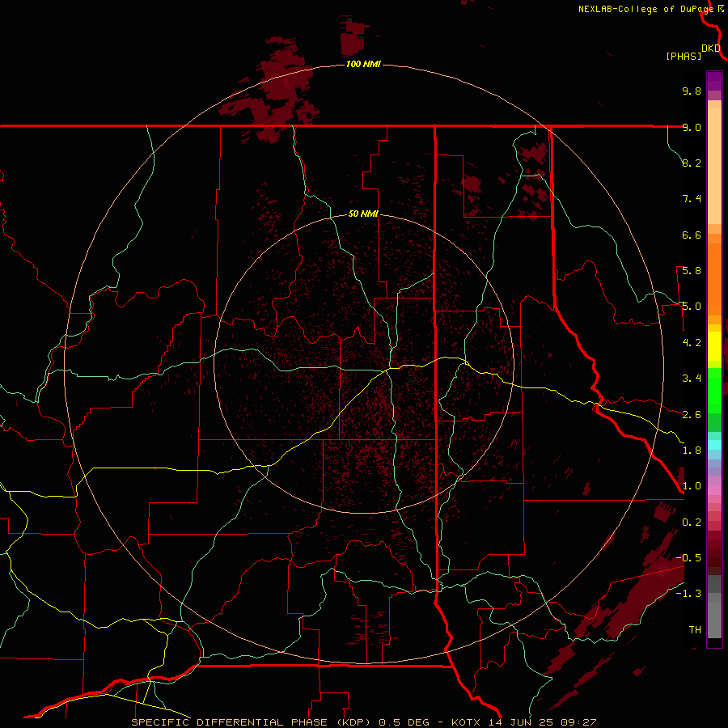Click the 8.2 value on the color scale

tap(692, 163)
